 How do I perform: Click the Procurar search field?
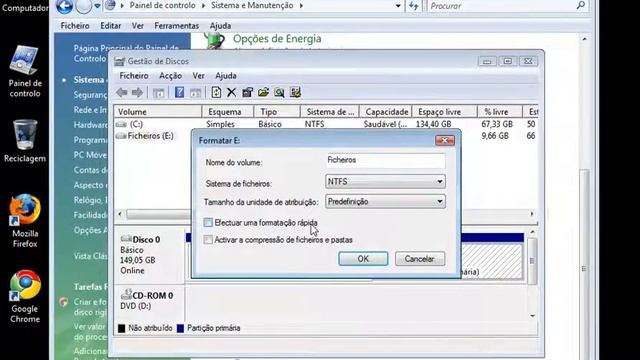pyautogui.click(x=501, y=6)
